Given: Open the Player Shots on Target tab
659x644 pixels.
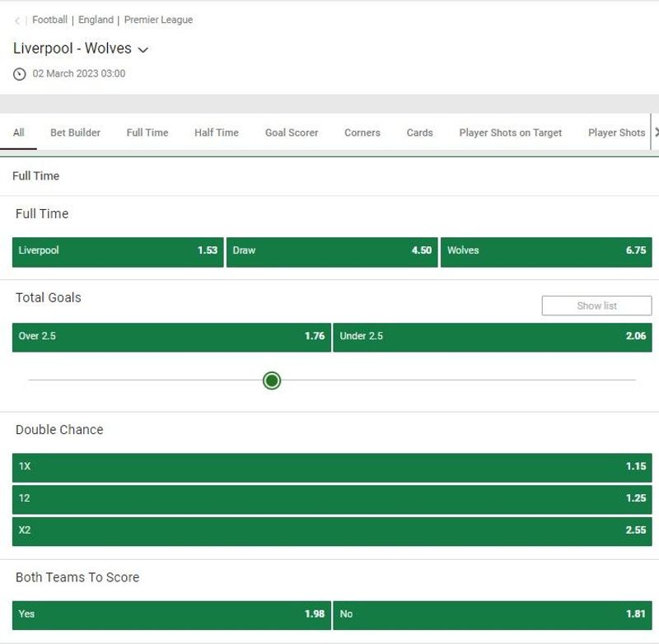Looking at the screenshot, I should click(x=510, y=133).
